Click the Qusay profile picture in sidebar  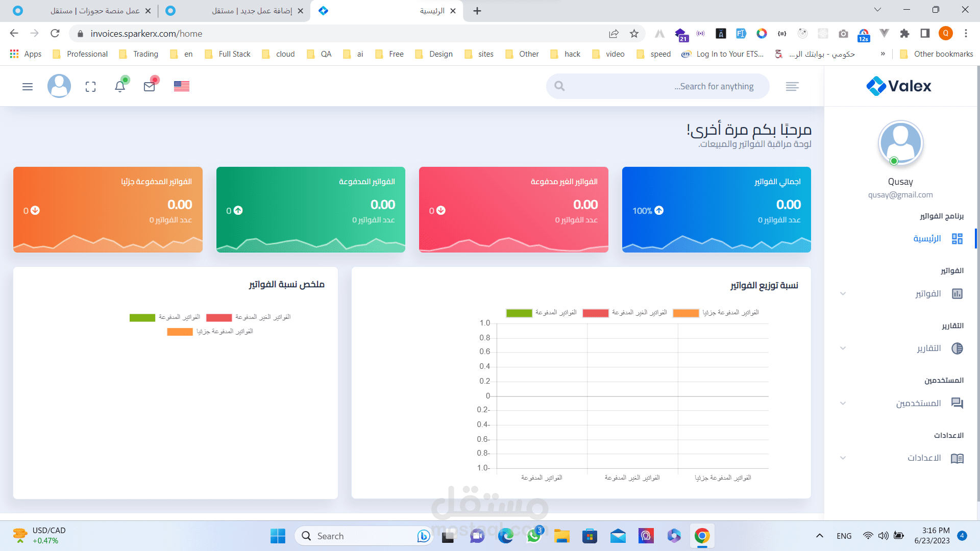[900, 143]
